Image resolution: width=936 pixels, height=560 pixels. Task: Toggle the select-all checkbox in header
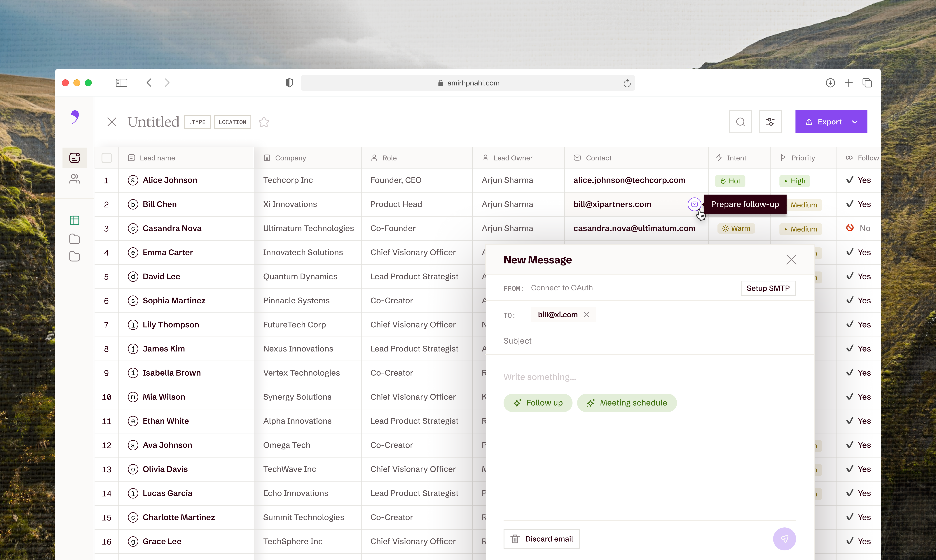click(x=107, y=158)
